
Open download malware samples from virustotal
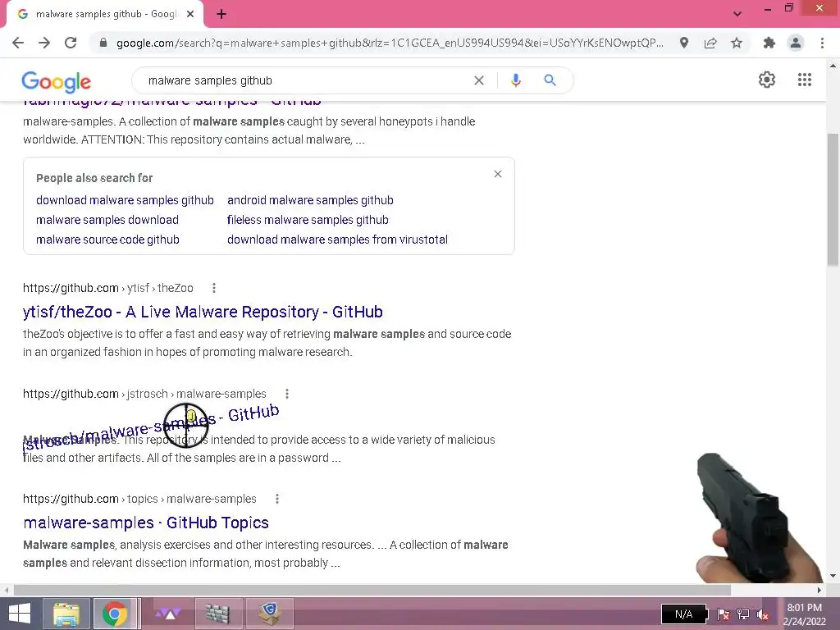(x=337, y=240)
